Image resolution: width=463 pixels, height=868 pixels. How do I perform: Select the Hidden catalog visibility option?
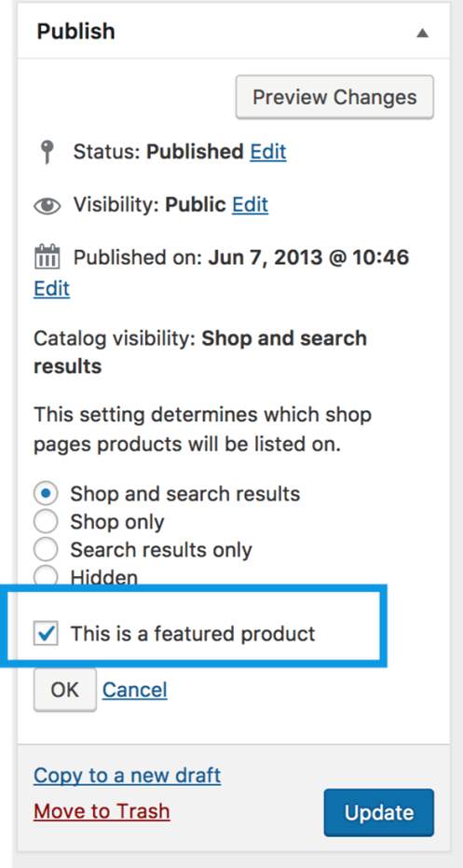click(46, 576)
